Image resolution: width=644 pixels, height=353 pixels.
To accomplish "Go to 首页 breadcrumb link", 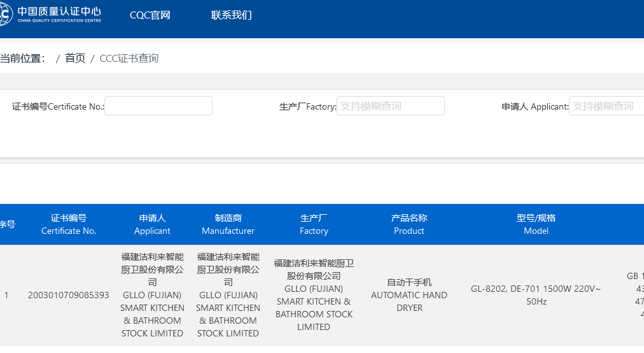I will click(75, 59).
